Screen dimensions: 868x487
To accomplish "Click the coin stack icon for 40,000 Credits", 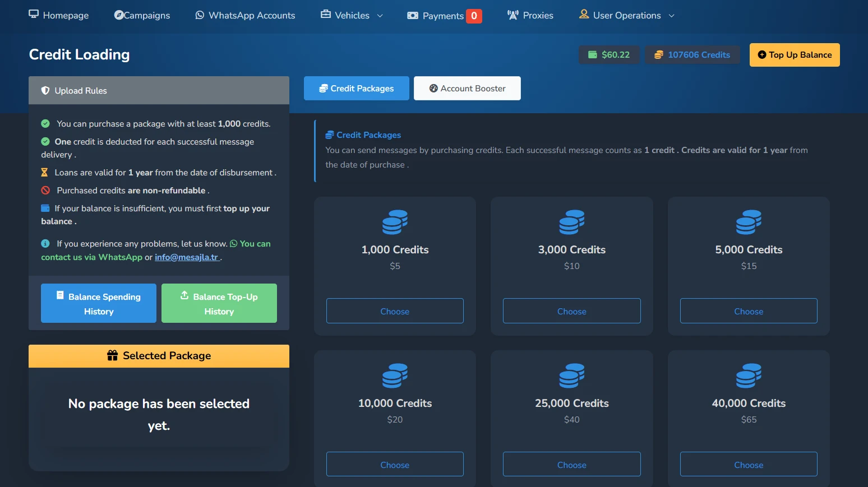I will (x=749, y=375).
